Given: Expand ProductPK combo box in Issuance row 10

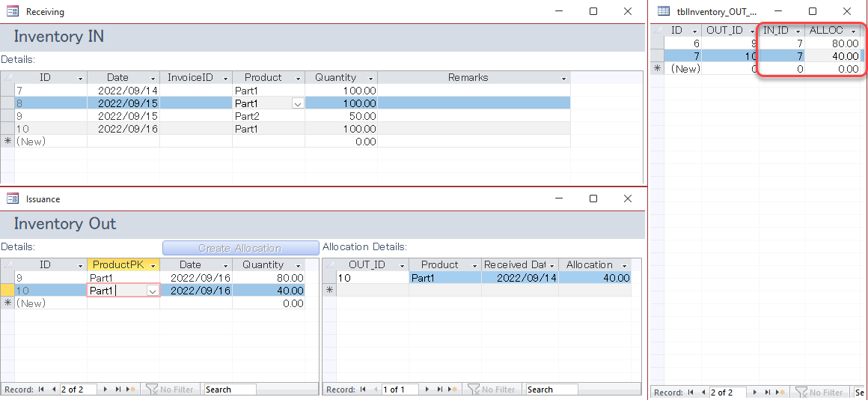Looking at the screenshot, I should tap(153, 291).
